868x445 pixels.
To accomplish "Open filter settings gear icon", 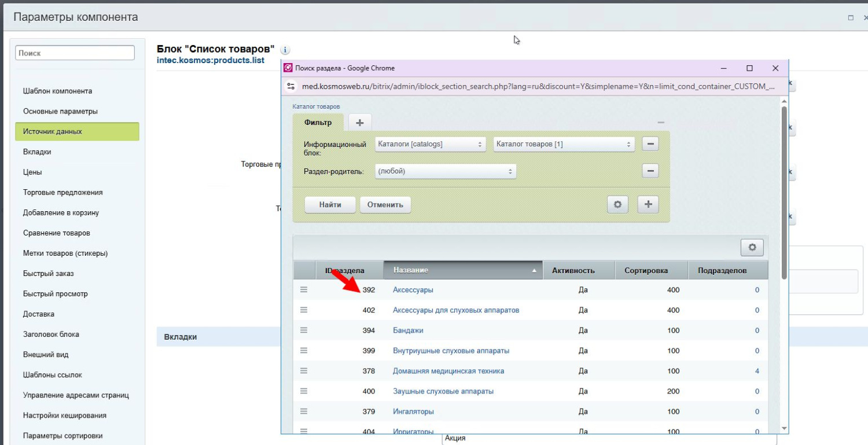I will (617, 204).
